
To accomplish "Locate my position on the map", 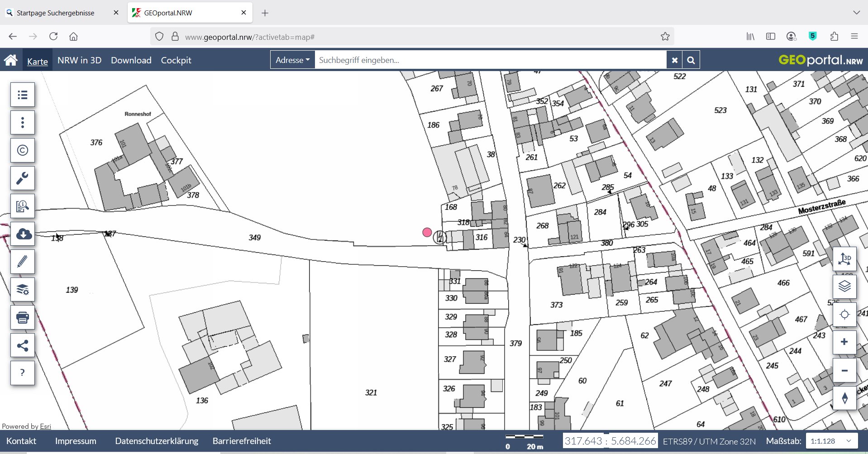I will (844, 315).
